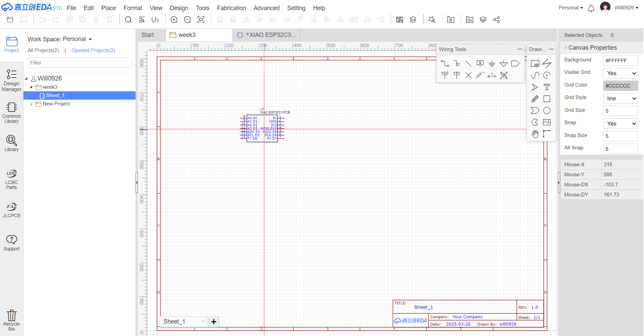
Task: Open the Fabrication menu
Action: pyautogui.click(x=231, y=8)
